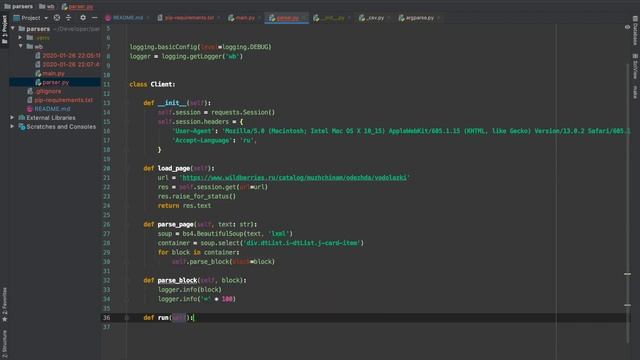Click scrollbar stripe marker near line 32

click(628, 274)
